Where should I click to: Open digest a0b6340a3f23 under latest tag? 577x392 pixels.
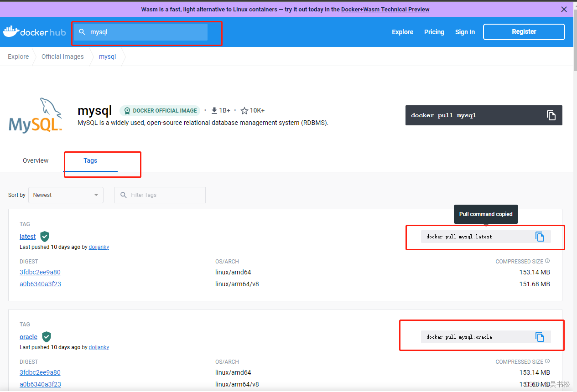pyautogui.click(x=40, y=284)
